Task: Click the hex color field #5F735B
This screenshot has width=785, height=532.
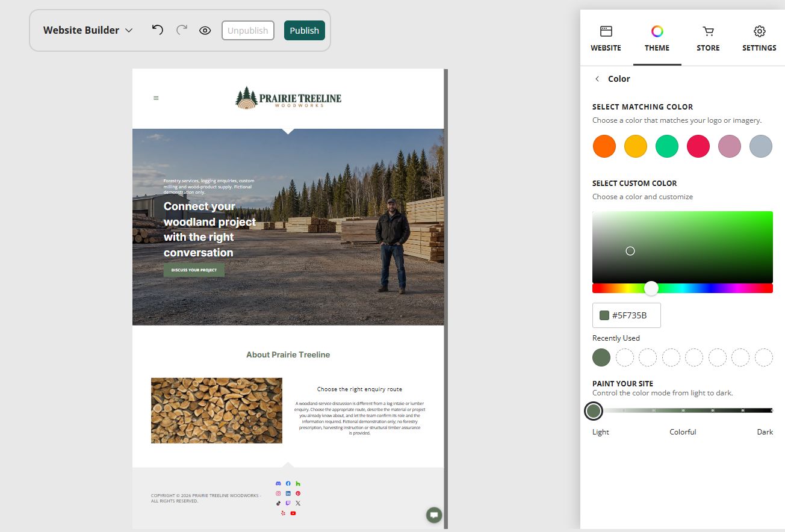Action: [627, 315]
